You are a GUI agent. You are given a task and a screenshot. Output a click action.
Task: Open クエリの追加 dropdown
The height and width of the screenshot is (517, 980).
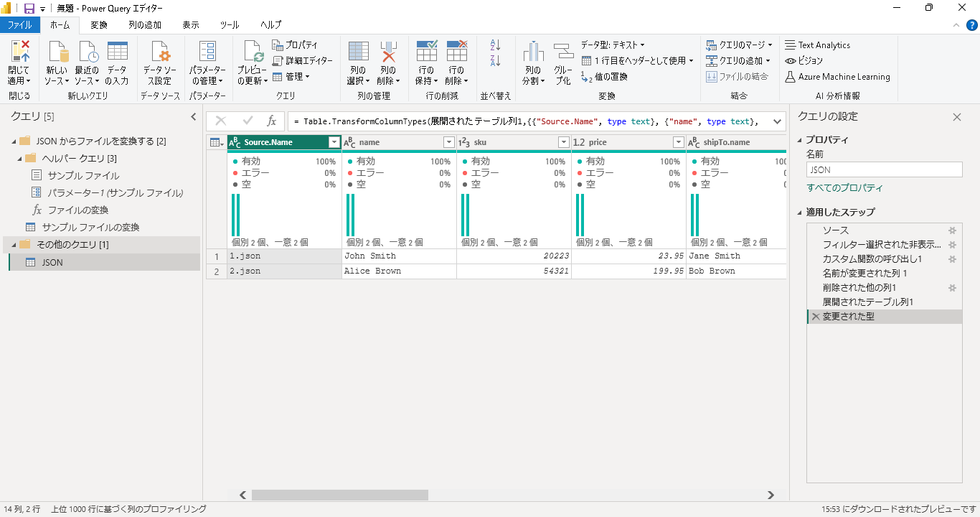point(738,61)
